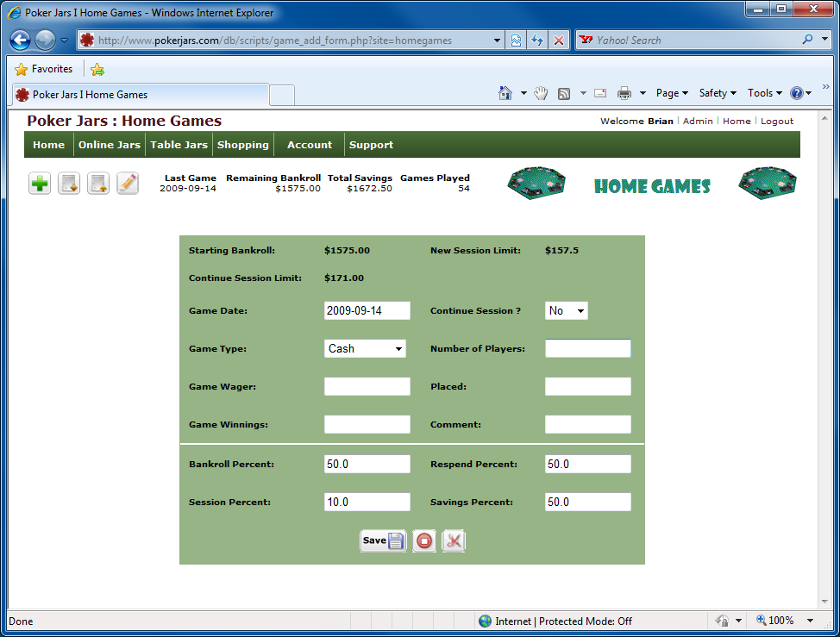Click the Number of Players input field
Viewport: 840px width, 637px height.
tap(588, 349)
